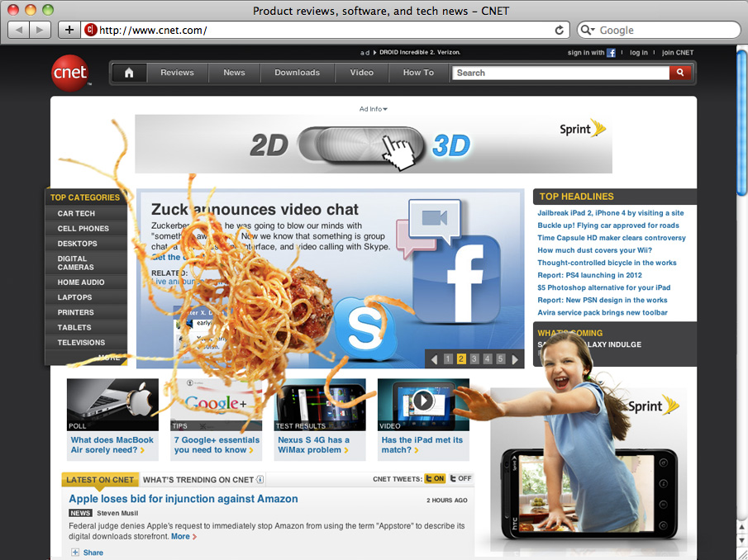Click in the CNET Search field
The height and width of the screenshot is (560, 748).
(x=560, y=73)
